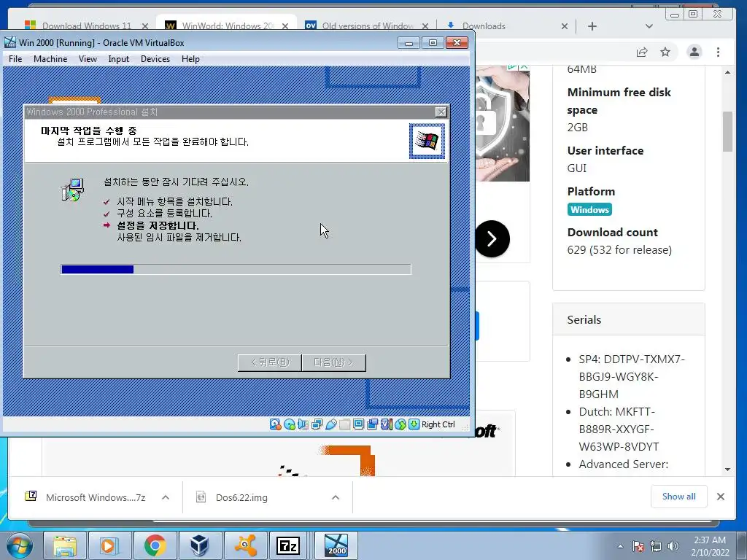Click the computer and CD setup icon

tap(73, 190)
